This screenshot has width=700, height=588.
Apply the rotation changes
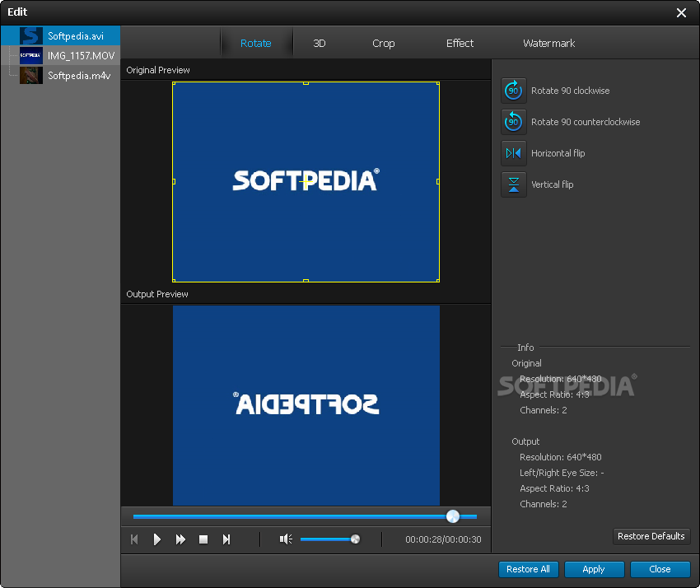[594, 569]
